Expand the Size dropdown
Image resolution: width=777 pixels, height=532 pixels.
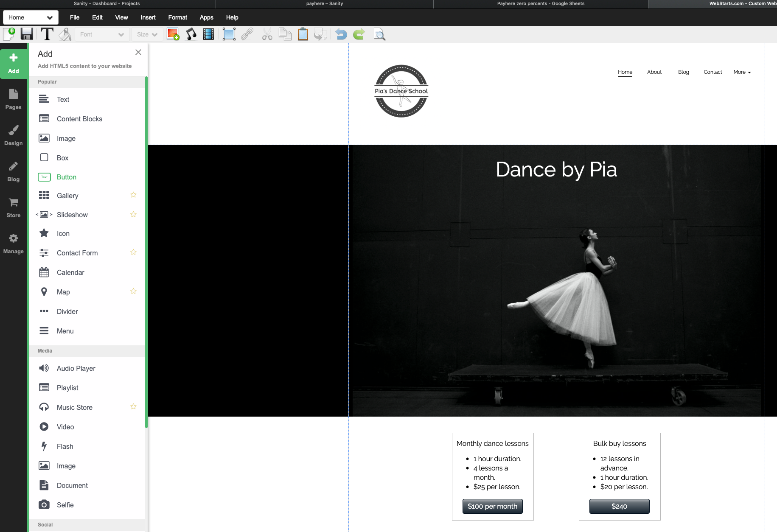point(147,34)
